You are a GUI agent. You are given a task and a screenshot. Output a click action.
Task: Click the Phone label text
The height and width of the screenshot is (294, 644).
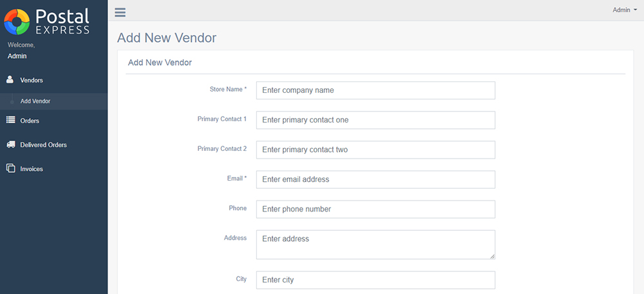point(238,208)
